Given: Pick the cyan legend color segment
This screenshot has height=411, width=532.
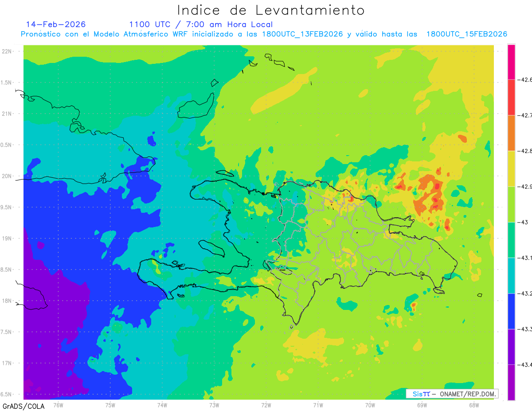Looking at the screenshot, I should (x=511, y=275).
